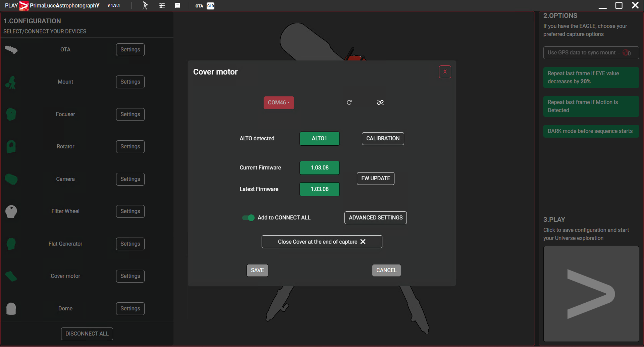Click the 1.CONFIGURATION heading

point(32,21)
